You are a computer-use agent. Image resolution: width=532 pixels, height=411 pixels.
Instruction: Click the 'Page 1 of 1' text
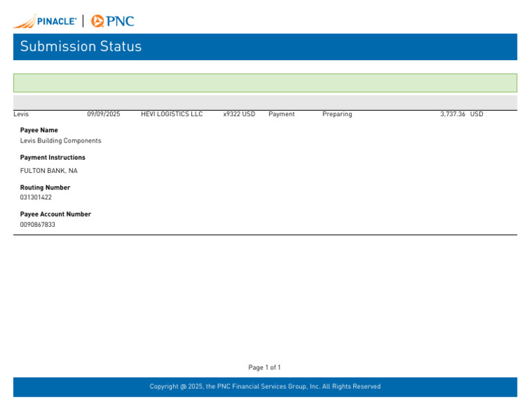point(265,367)
